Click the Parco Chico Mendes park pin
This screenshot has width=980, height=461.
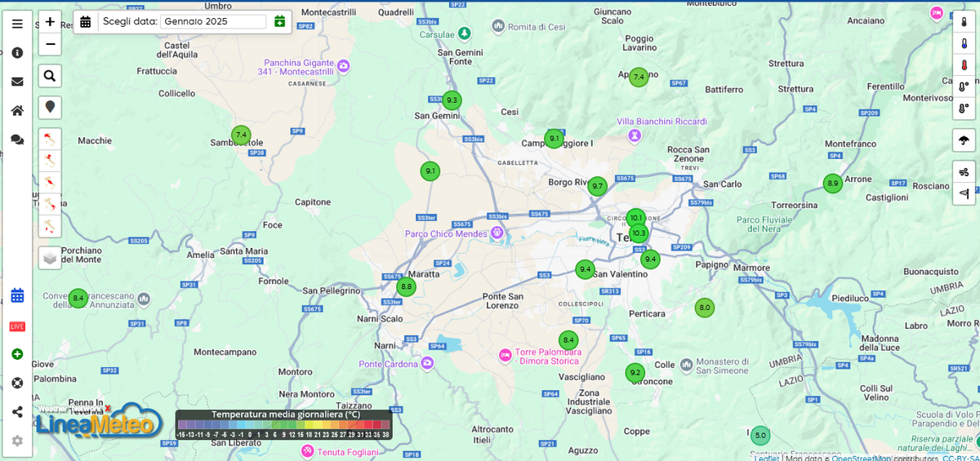[495, 234]
